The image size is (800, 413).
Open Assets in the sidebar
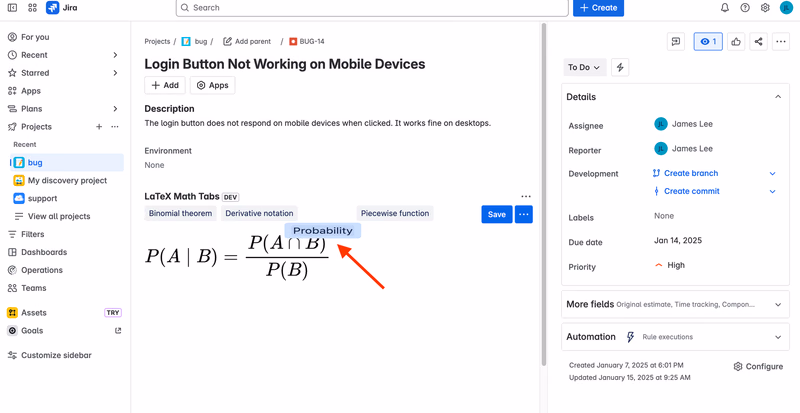click(x=34, y=312)
